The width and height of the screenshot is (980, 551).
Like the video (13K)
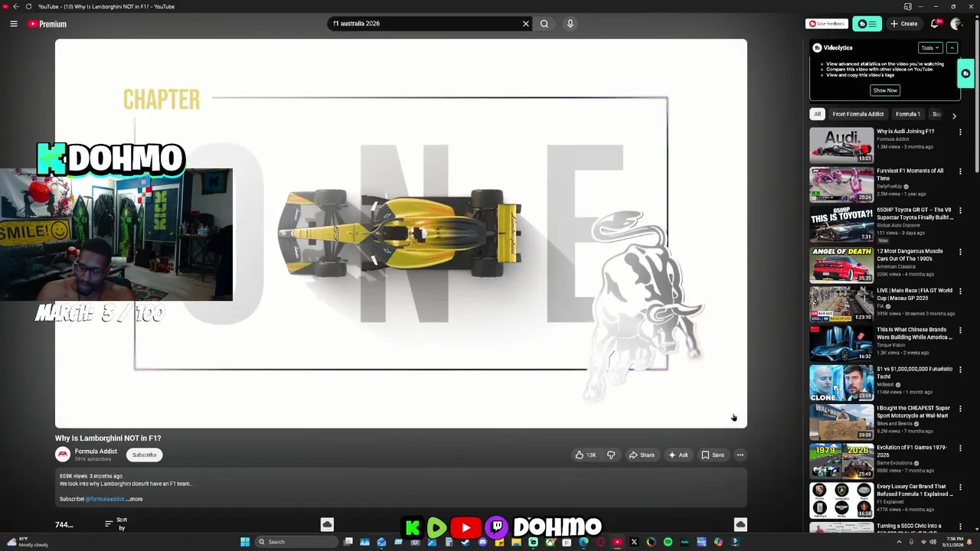(x=586, y=455)
